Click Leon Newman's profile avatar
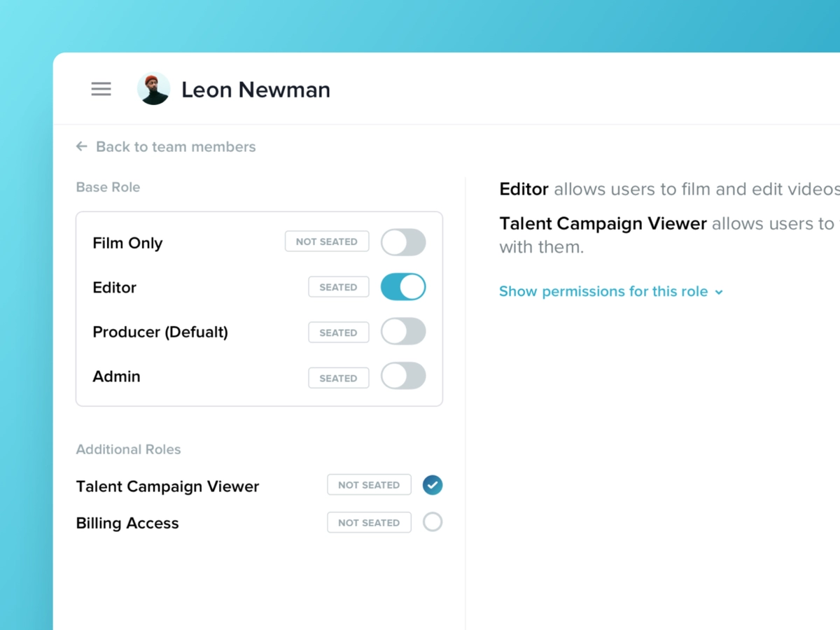 coord(153,89)
